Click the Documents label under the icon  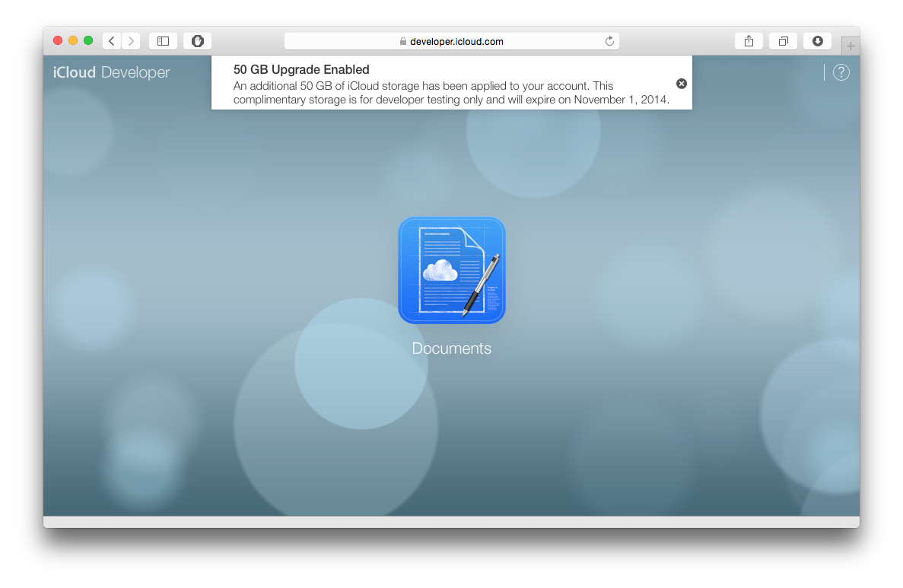[452, 348]
